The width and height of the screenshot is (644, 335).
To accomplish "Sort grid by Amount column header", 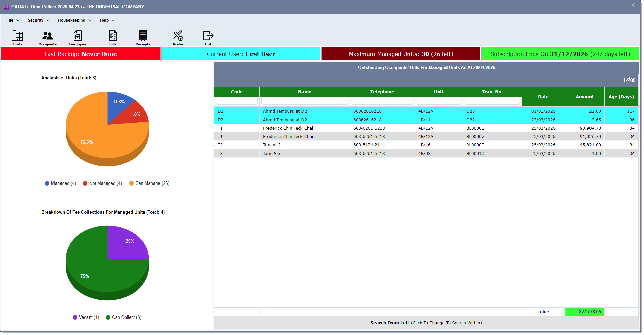I will click(584, 97).
